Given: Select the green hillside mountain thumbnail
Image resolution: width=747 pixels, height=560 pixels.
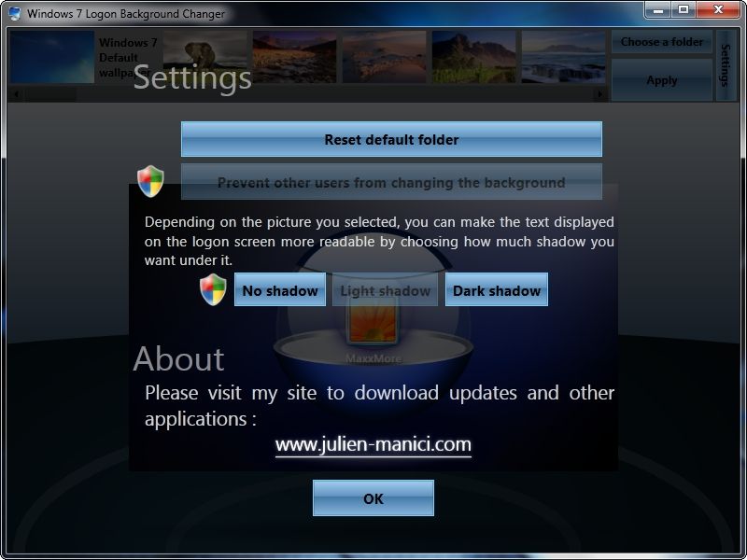Looking at the screenshot, I should 474,57.
